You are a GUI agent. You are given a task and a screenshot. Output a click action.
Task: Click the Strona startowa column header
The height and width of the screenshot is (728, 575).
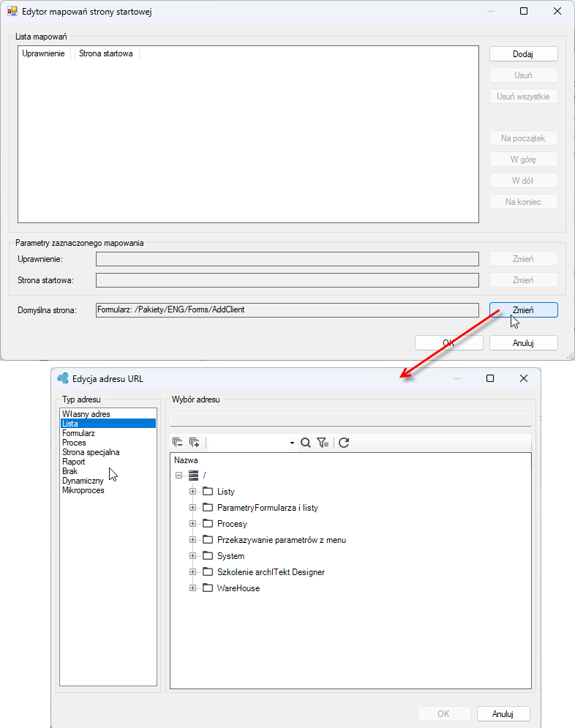[106, 53]
